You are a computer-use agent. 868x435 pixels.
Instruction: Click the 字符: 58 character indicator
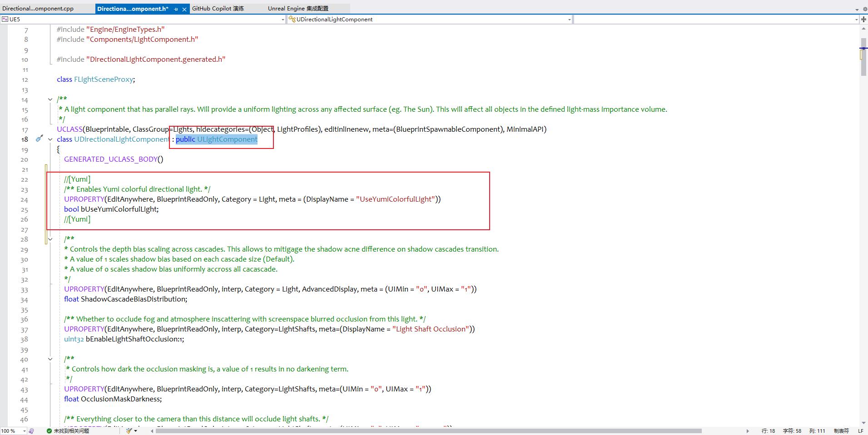coord(792,431)
